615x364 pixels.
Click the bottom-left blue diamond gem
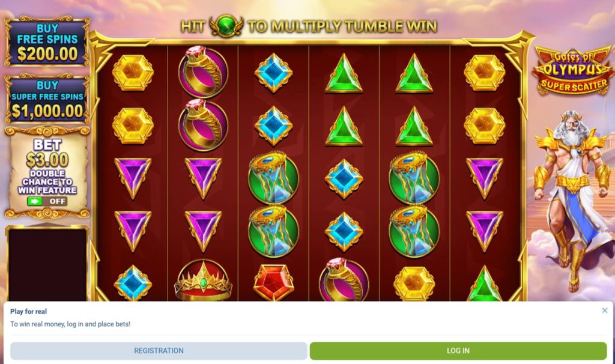133,283
